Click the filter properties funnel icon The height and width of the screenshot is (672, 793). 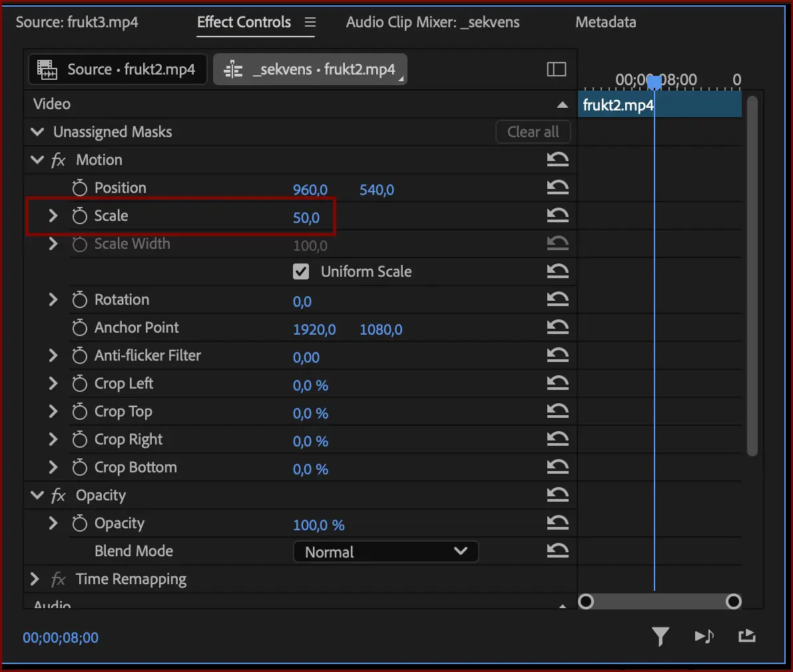click(660, 636)
